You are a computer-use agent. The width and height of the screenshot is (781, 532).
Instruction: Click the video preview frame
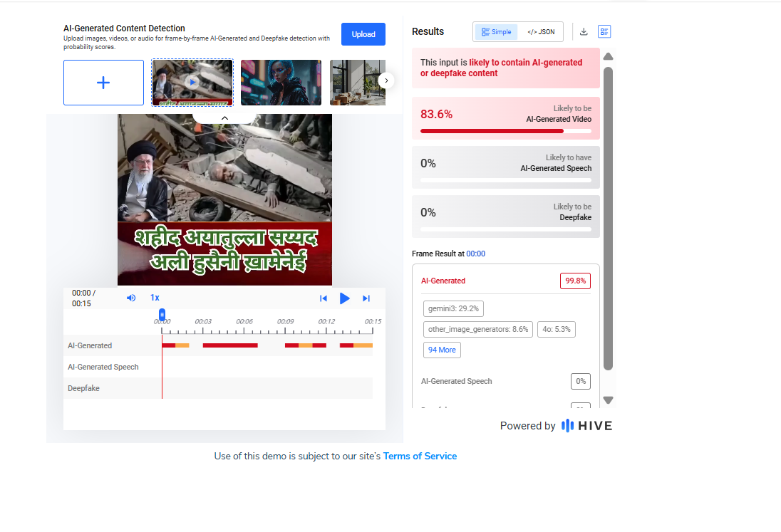pos(224,199)
